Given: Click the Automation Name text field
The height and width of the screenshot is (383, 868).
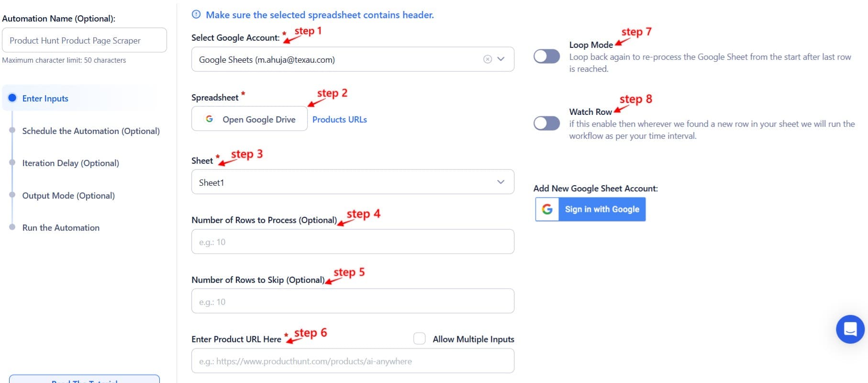Looking at the screenshot, I should coord(84,40).
